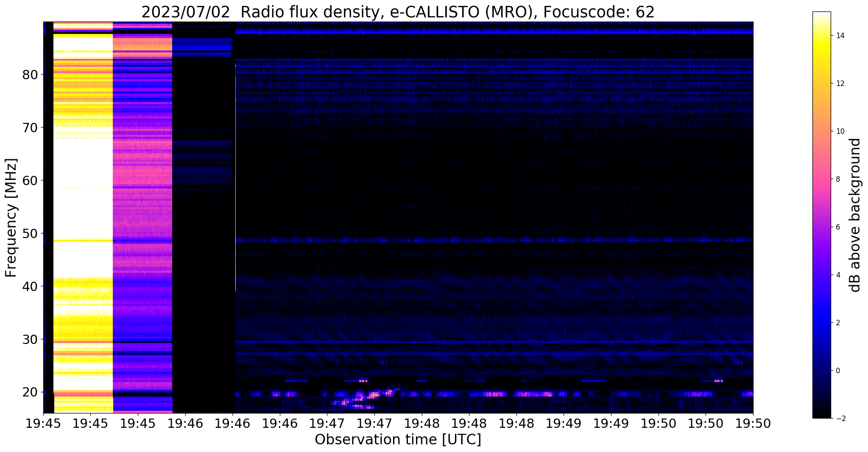This screenshot has width=868, height=452.
Task: Click the colorbar tick label 0
Action: coord(837,371)
